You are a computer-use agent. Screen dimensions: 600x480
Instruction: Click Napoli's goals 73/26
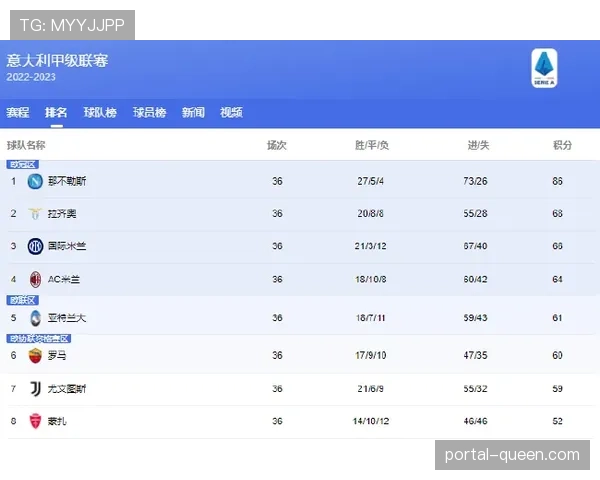point(475,181)
